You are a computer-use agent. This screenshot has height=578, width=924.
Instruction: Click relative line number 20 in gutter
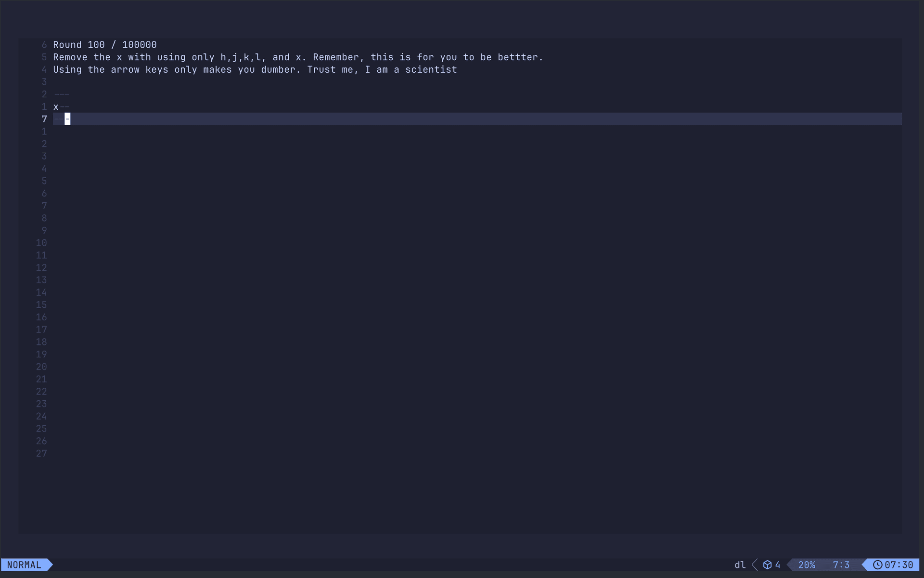[41, 367]
